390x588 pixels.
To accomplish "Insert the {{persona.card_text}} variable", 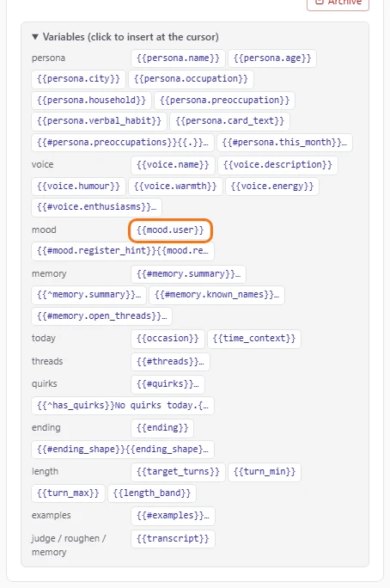I will [x=229, y=121].
